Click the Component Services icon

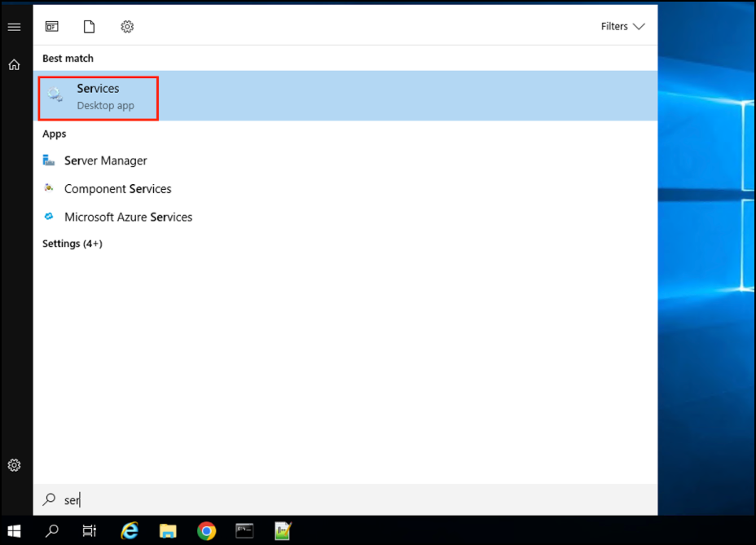point(49,187)
